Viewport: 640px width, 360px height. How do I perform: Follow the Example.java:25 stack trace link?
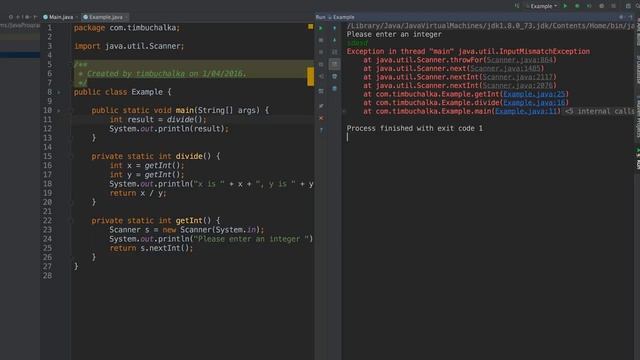(x=534, y=94)
